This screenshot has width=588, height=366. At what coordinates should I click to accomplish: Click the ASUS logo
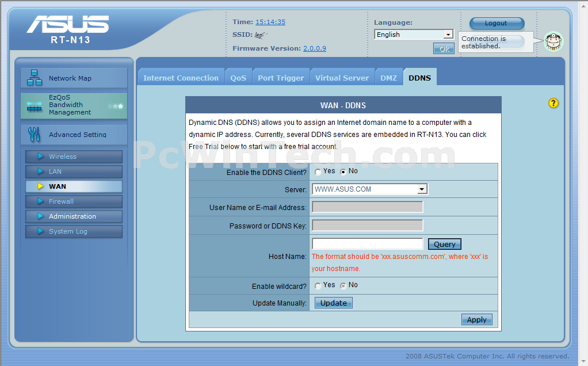pyautogui.click(x=68, y=24)
